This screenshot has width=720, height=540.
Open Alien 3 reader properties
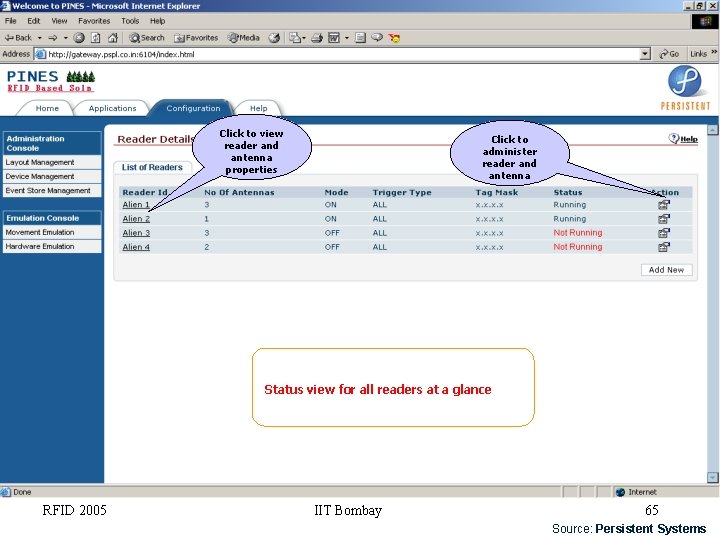point(136,233)
